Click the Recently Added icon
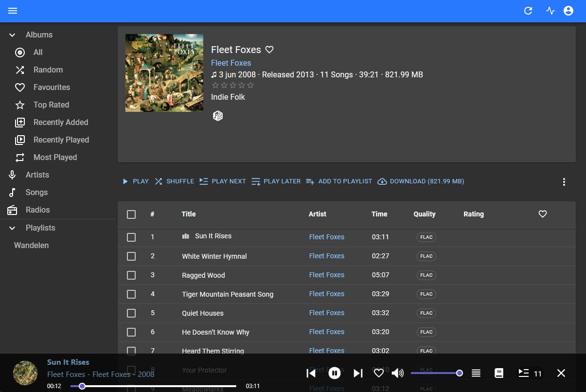The width and height of the screenshot is (586, 392). [x=20, y=123]
